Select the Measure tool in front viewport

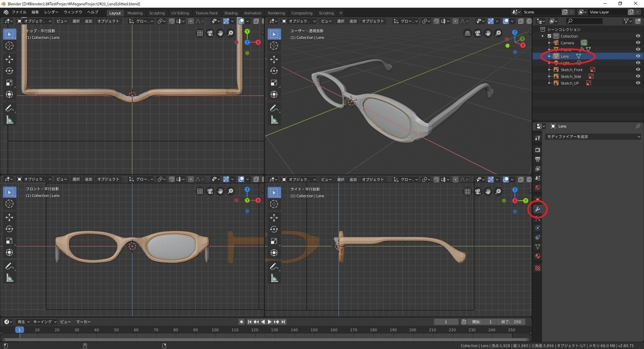pos(9,278)
